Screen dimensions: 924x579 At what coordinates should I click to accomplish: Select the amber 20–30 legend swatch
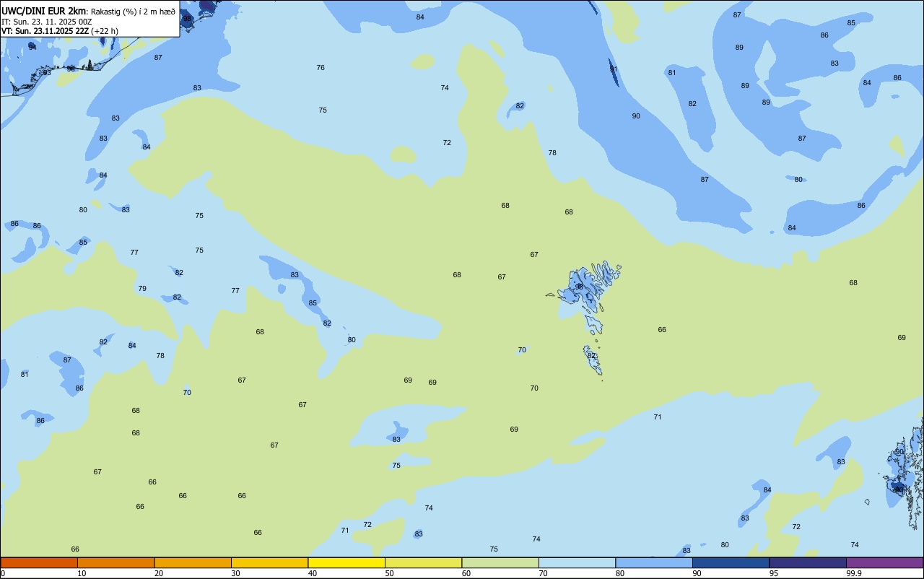[193, 562]
